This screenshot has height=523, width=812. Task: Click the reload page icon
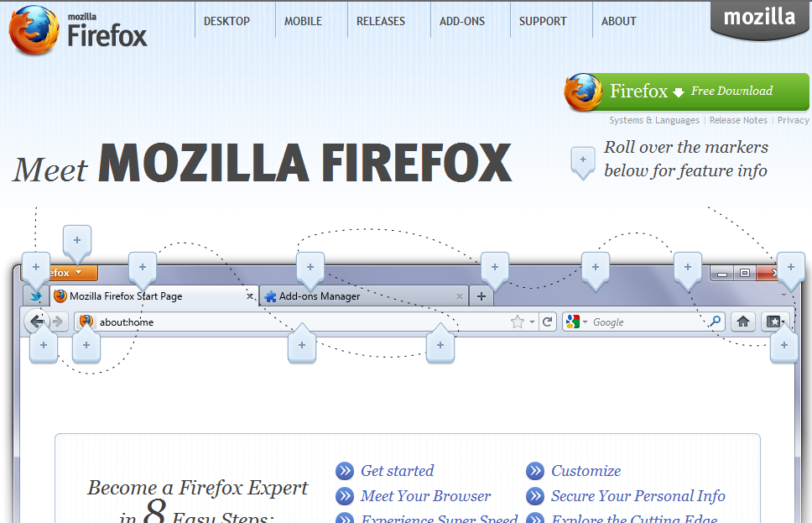pos(548,322)
